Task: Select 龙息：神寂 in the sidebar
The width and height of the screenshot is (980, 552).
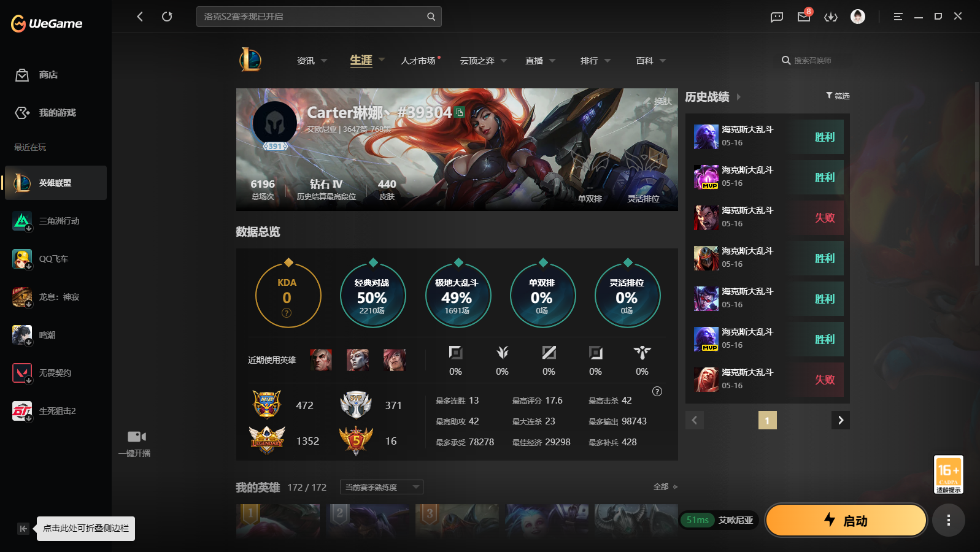Action: click(x=56, y=297)
